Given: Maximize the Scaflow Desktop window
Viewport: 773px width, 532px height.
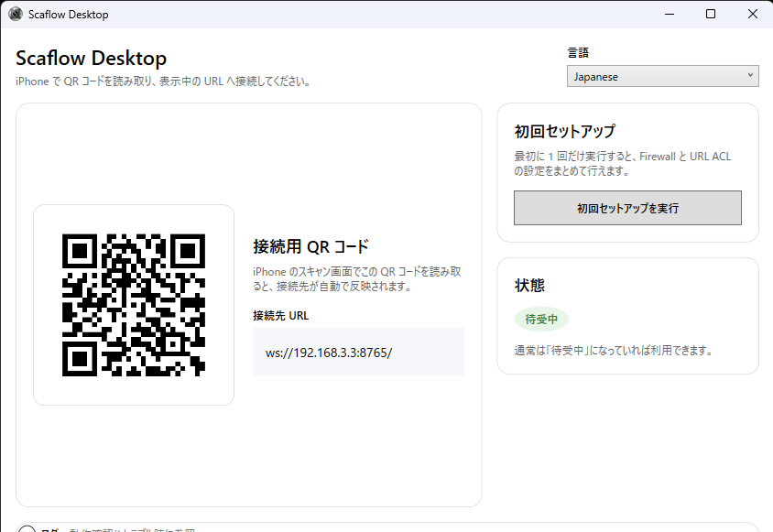Looking at the screenshot, I should 711,14.
